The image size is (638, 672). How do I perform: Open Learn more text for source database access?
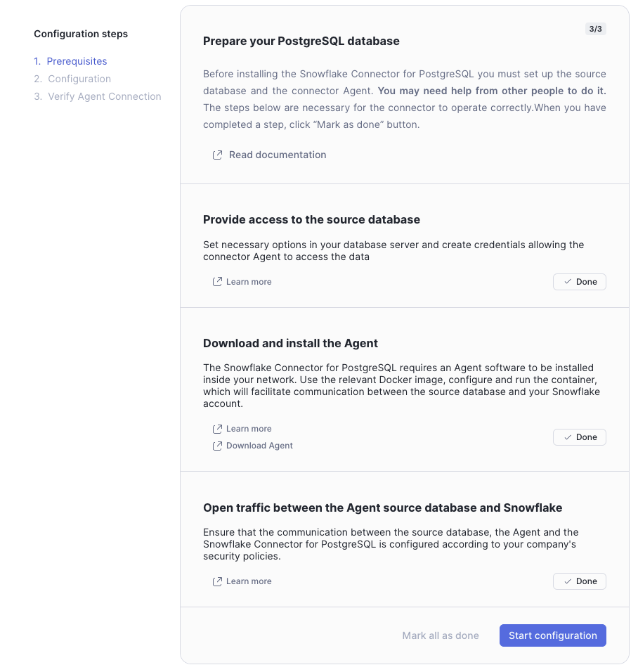(249, 282)
